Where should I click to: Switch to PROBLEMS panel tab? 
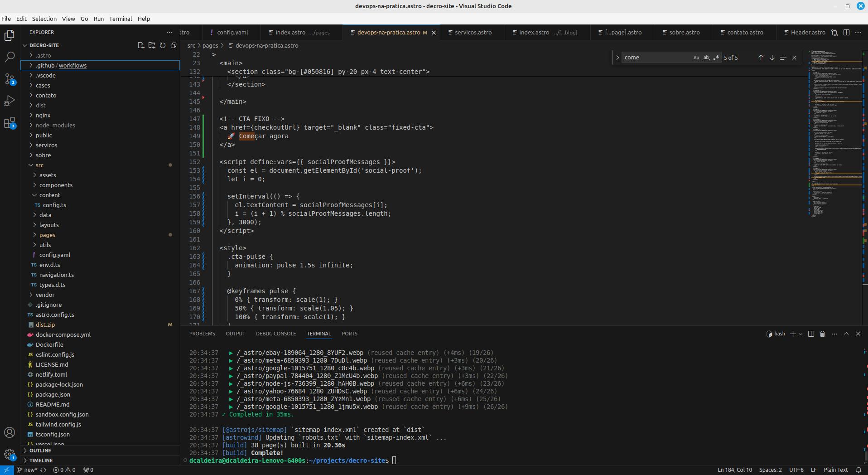pyautogui.click(x=202, y=334)
